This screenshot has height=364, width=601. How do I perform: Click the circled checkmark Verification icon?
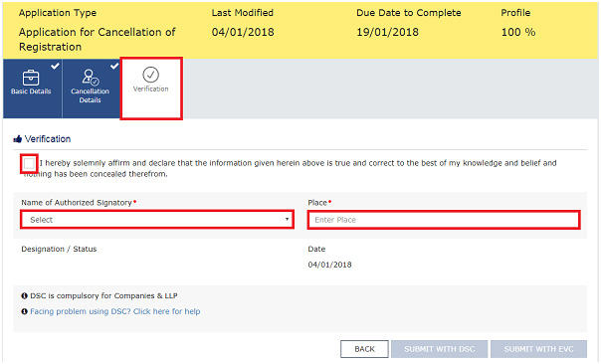pyautogui.click(x=150, y=75)
